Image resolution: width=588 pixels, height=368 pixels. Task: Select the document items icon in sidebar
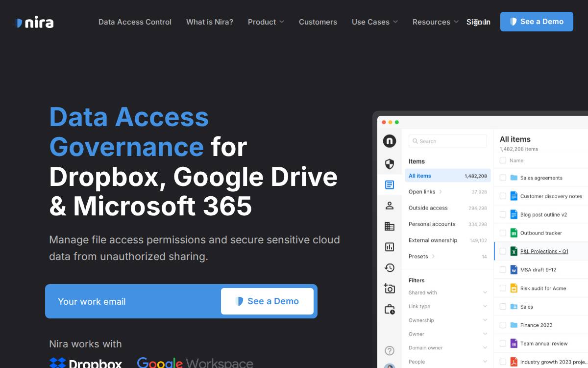tap(390, 185)
